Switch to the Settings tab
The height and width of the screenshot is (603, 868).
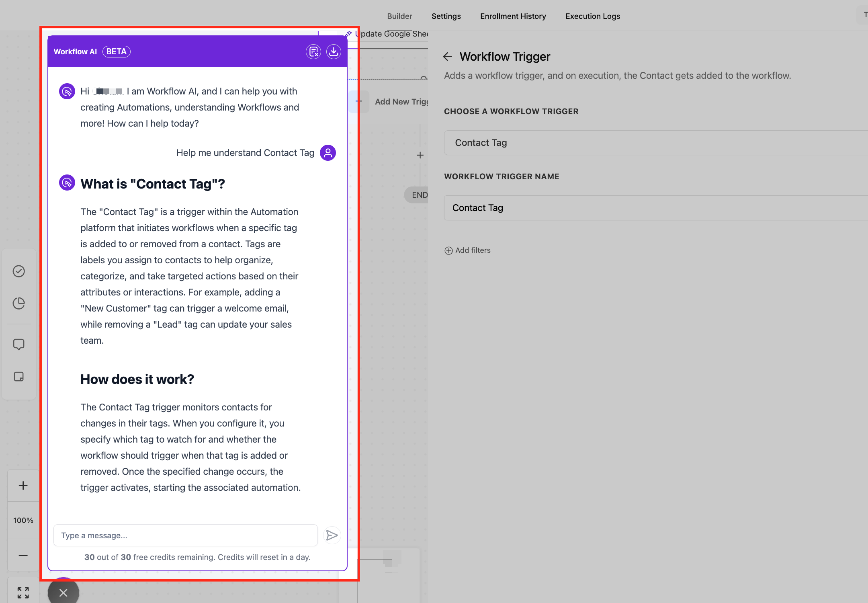pyautogui.click(x=446, y=16)
